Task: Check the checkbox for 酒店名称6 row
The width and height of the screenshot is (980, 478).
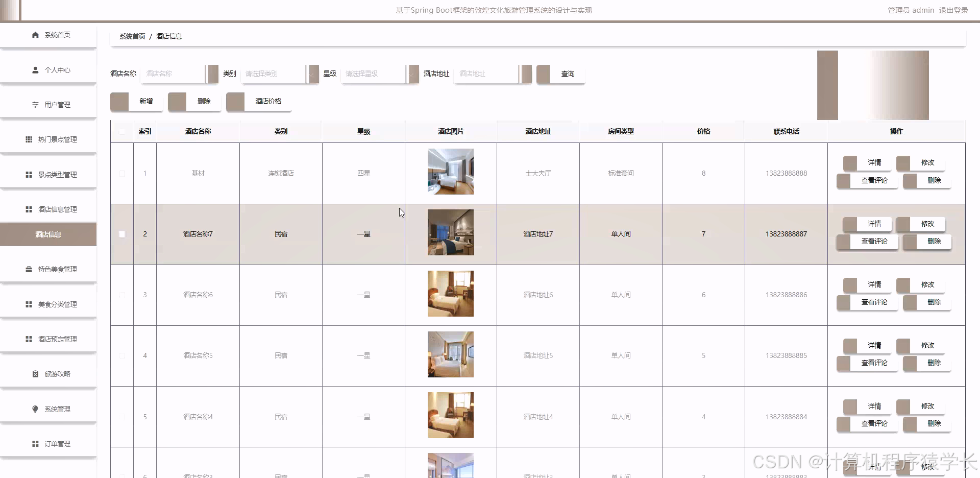Action: pyautogui.click(x=122, y=295)
